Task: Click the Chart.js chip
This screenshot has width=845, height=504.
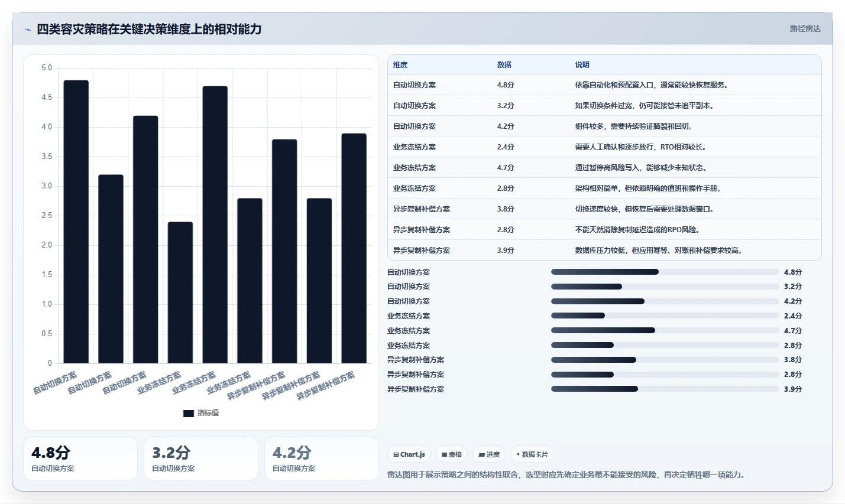Action: (x=409, y=454)
